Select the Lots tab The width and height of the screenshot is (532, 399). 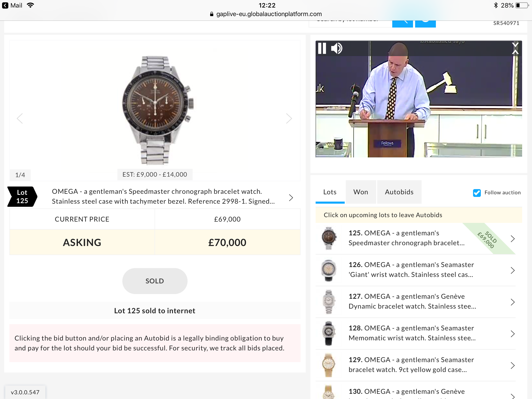(330, 192)
